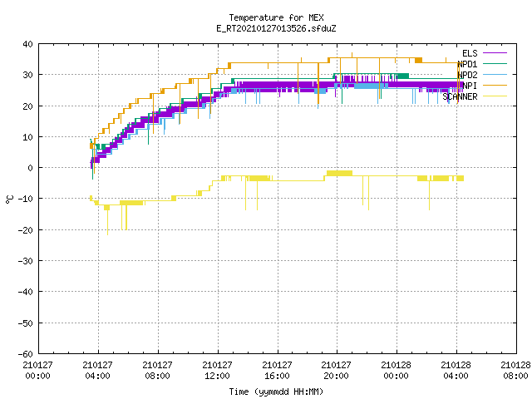The width and height of the screenshot is (532, 399).
Task: Click the green NPD1 legend line sample
Action: (495, 63)
